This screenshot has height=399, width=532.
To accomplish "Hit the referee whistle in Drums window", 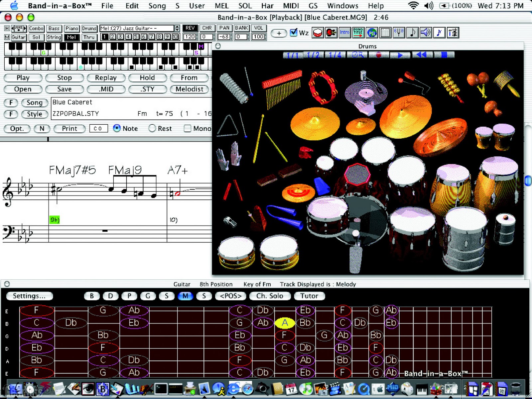I will (230, 221).
